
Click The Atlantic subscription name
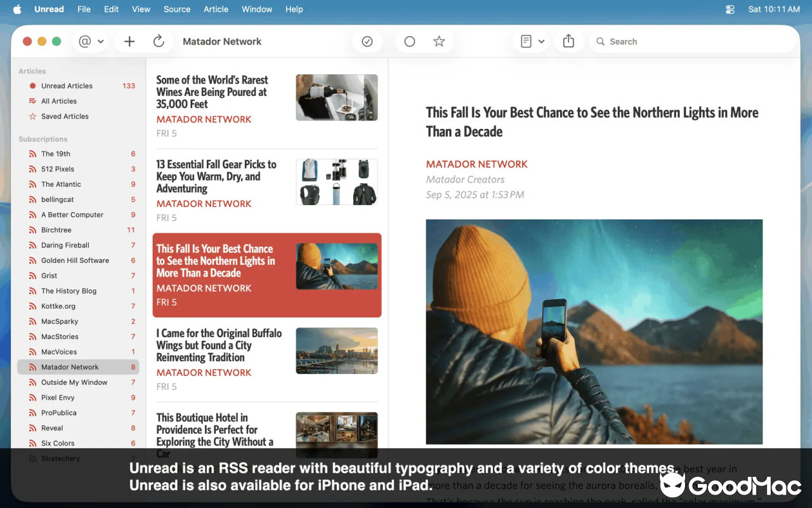[61, 184]
